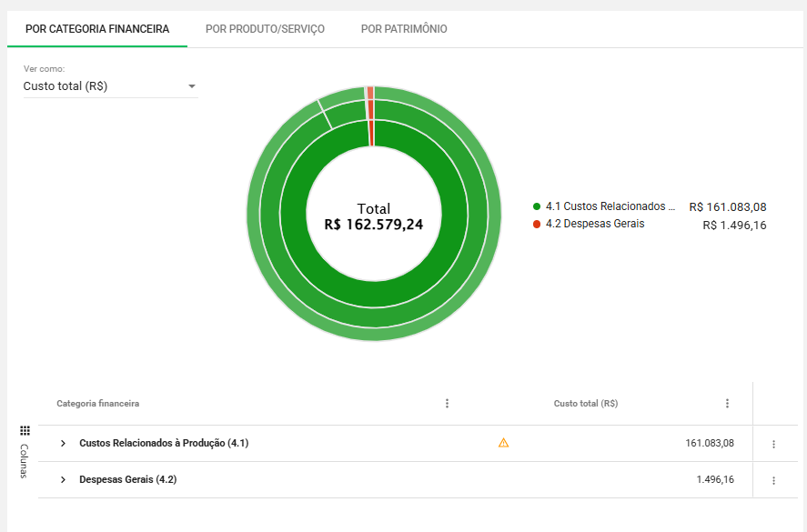Sort by Categoria financeira column header
The image size is (807, 532).
97,404
